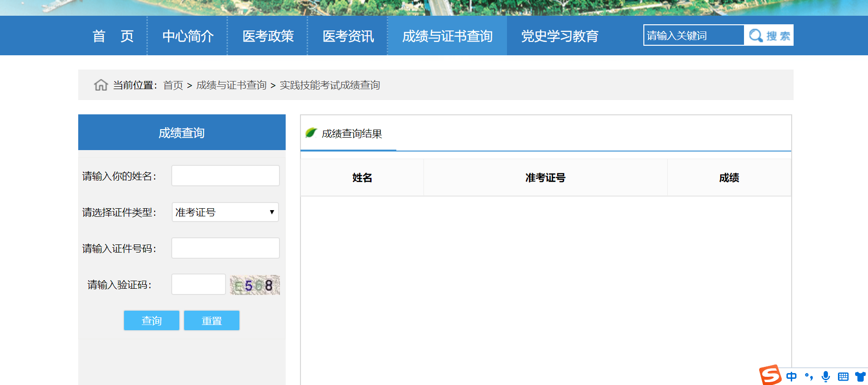Open the 成绩与证书查询 navigation menu

click(447, 36)
